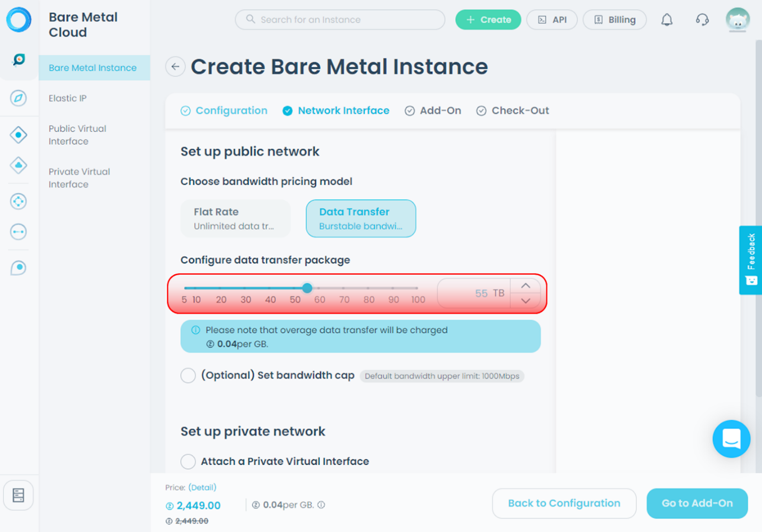Increase data transfer with up arrow
This screenshot has width=762, height=532.
(526, 286)
